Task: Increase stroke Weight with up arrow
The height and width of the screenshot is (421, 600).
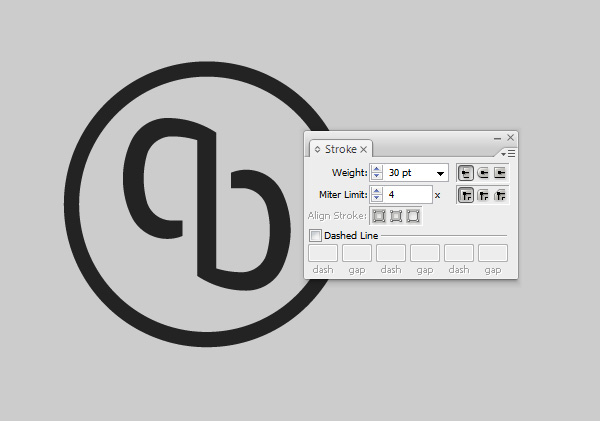Action: [x=377, y=169]
